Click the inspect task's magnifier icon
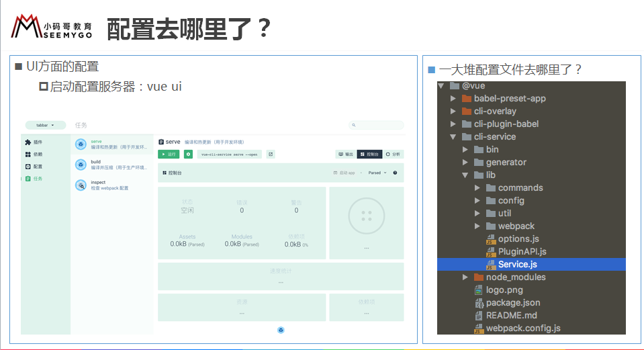The width and height of the screenshot is (644, 350). point(81,185)
